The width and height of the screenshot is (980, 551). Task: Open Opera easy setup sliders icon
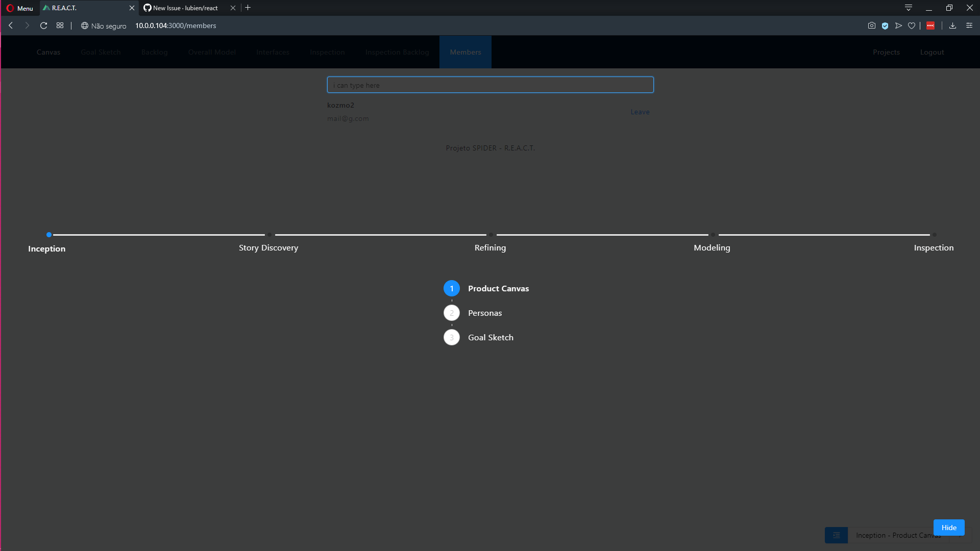point(969,26)
